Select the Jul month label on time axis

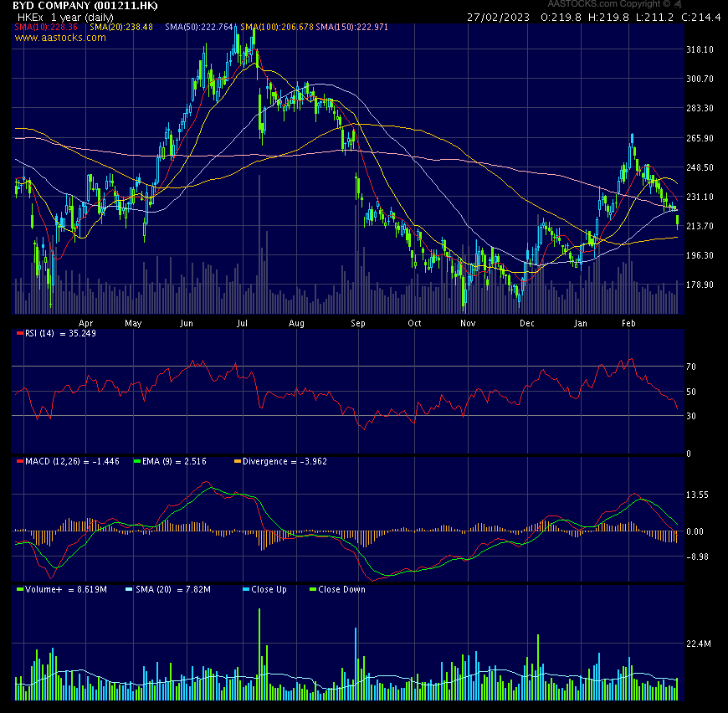pyautogui.click(x=242, y=324)
